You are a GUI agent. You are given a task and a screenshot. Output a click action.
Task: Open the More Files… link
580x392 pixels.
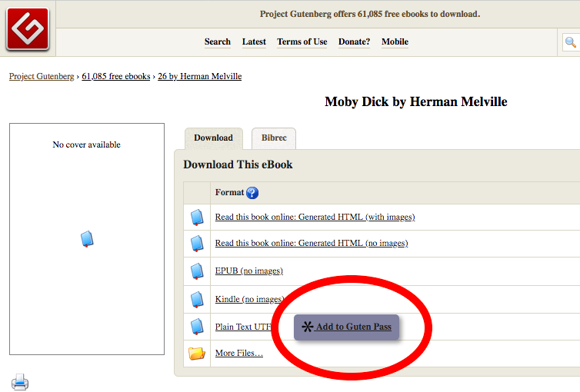coord(239,354)
